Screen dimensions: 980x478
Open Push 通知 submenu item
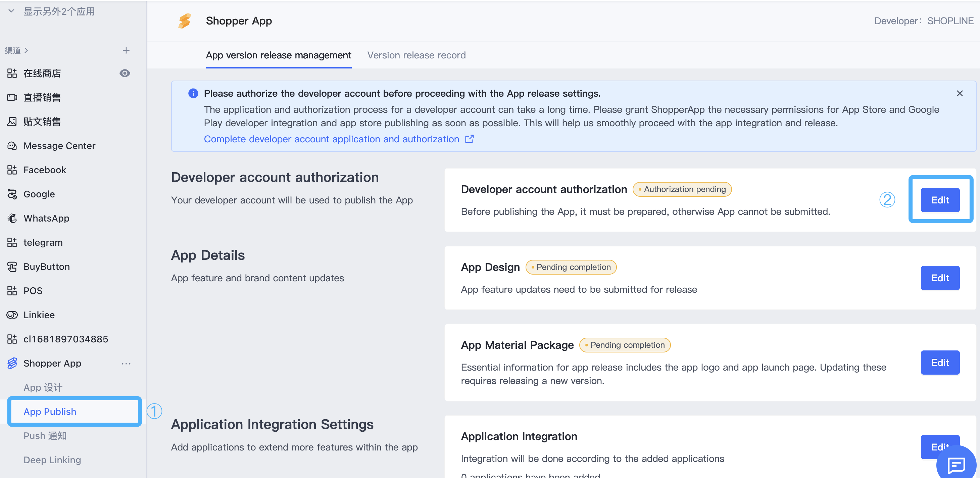45,436
